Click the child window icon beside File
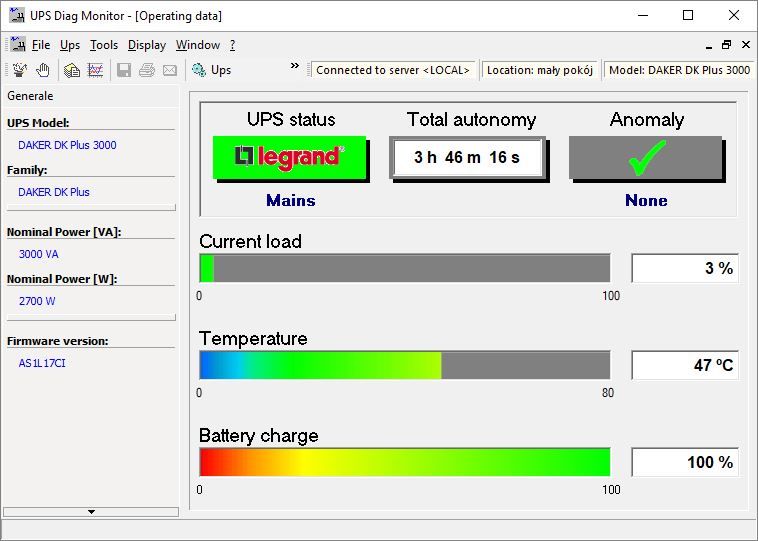 pos(18,44)
